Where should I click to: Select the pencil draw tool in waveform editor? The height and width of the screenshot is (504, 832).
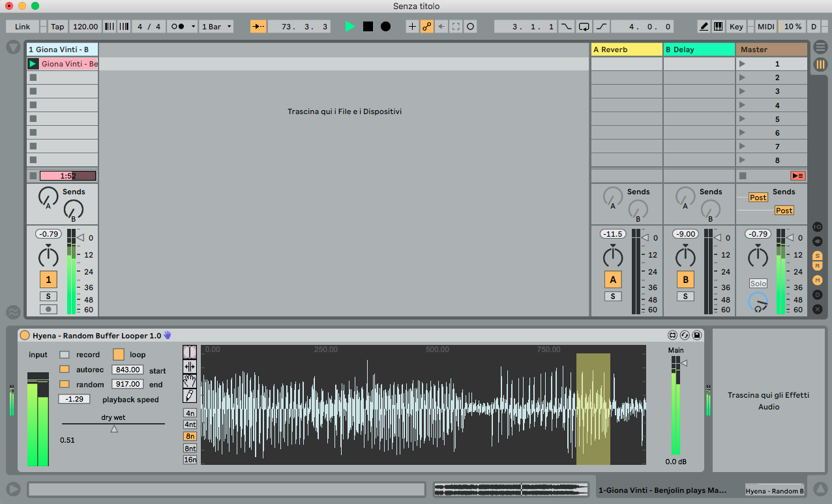click(190, 395)
